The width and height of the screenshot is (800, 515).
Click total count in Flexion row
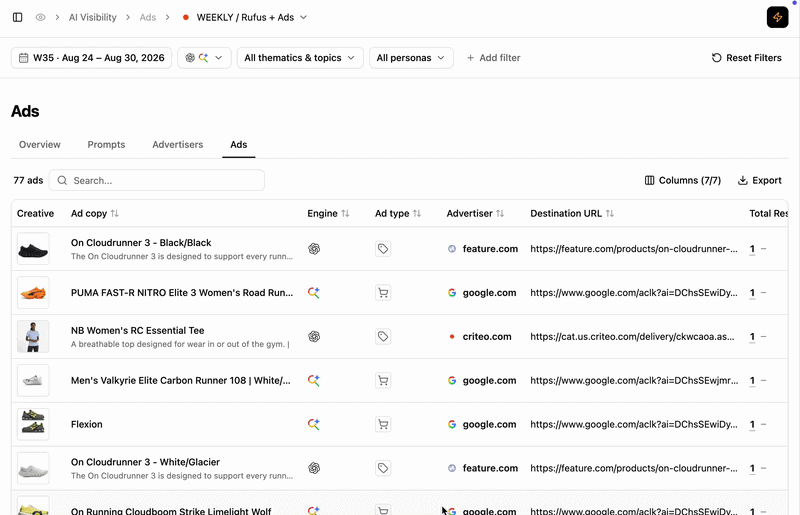click(752, 424)
